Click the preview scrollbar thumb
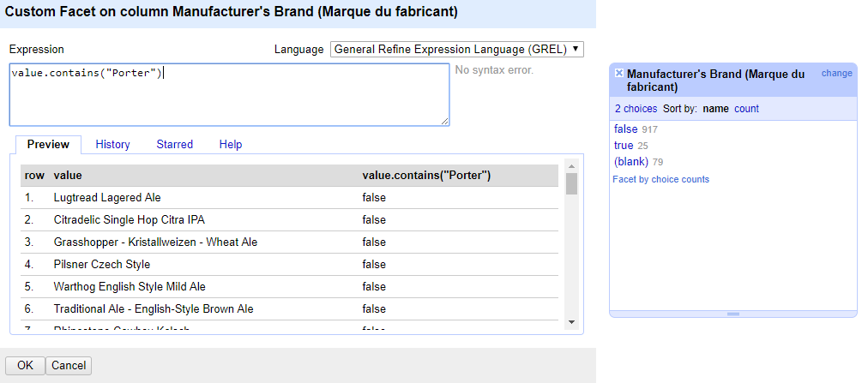This screenshot has width=868, height=383. (x=572, y=183)
